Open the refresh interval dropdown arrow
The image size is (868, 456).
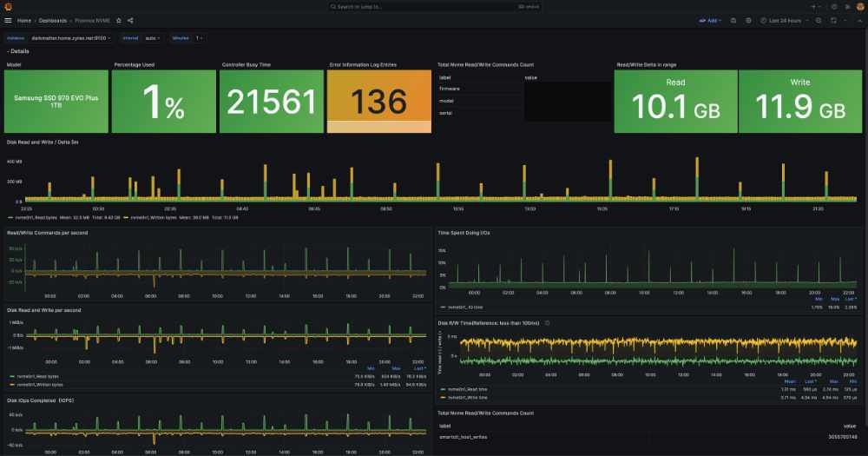pyautogui.click(x=845, y=21)
